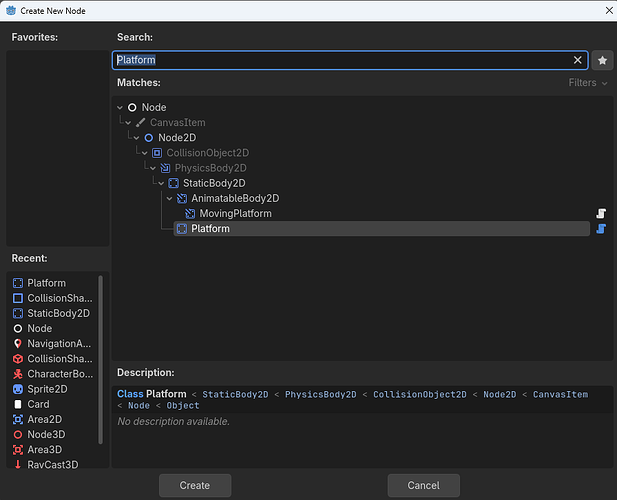Click the Sprite2D icon in Recent

tap(18, 389)
